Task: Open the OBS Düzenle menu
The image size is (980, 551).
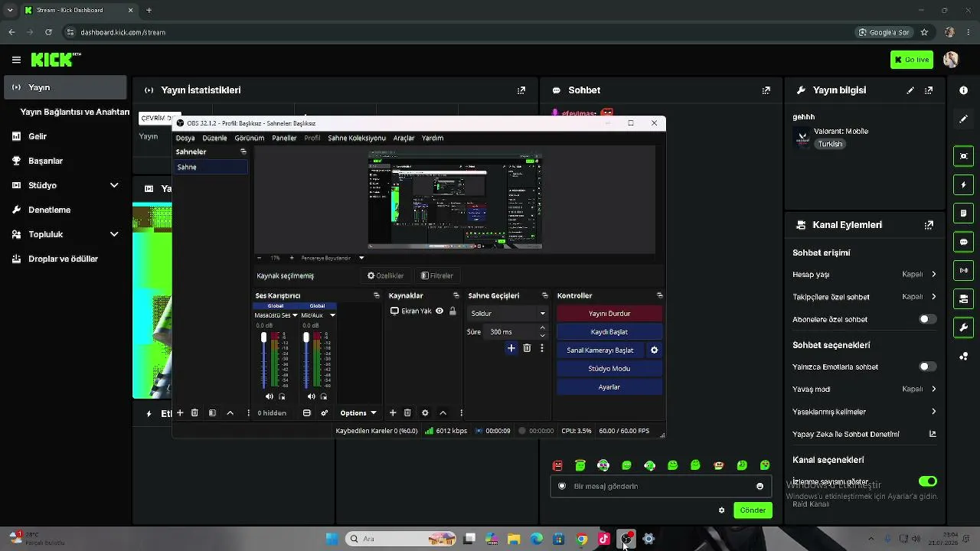Action: coord(214,139)
